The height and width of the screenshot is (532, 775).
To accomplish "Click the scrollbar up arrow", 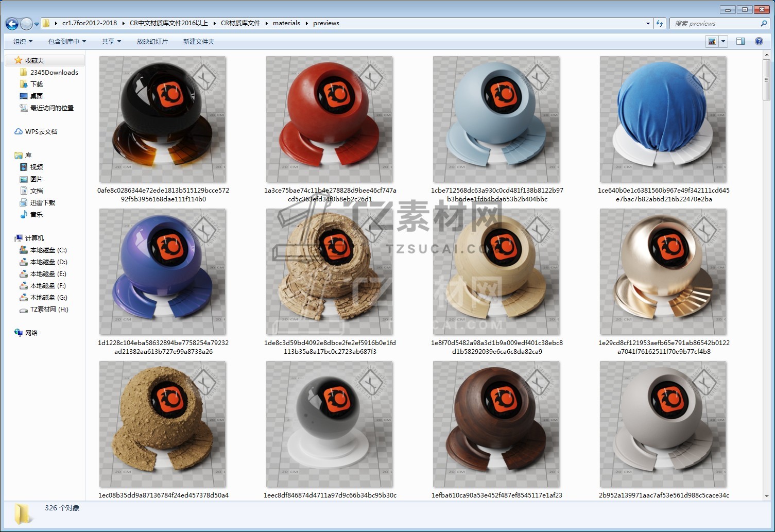I will [x=767, y=55].
